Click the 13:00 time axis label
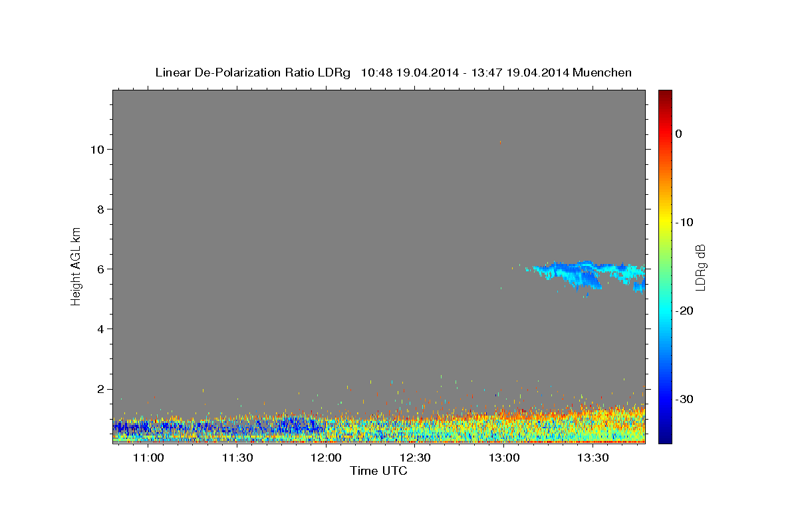798x532 pixels. pyautogui.click(x=504, y=458)
